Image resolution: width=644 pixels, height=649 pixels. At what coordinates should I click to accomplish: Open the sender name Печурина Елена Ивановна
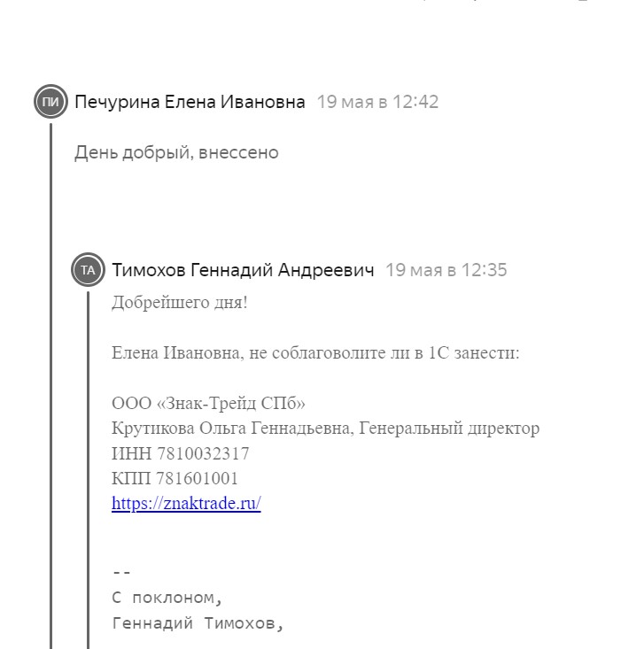[x=190, y=102]
